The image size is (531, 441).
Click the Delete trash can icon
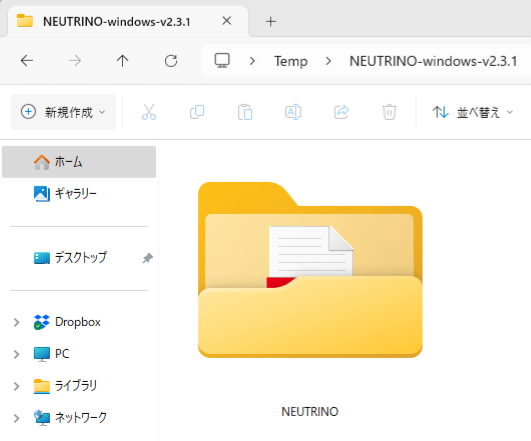pos(389,112)
